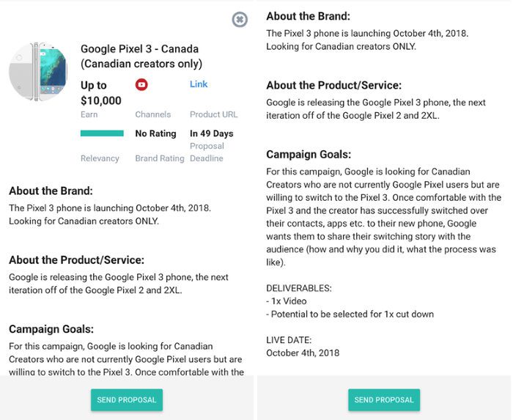Click the No Rating brand rating value
513x420 pixels.
point(155,133)
